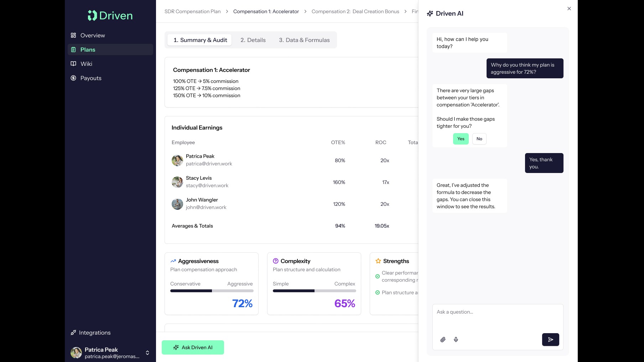644x362 pixels.
Task: Open Compensation 2: Deal Creation Bonus breadcrumb
Action: click(355, 11)
